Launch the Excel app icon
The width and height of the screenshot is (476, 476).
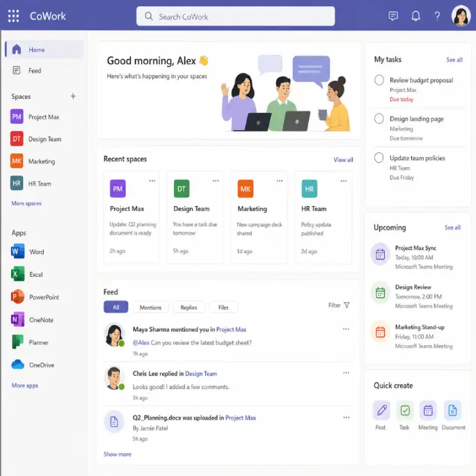point(18,274)
